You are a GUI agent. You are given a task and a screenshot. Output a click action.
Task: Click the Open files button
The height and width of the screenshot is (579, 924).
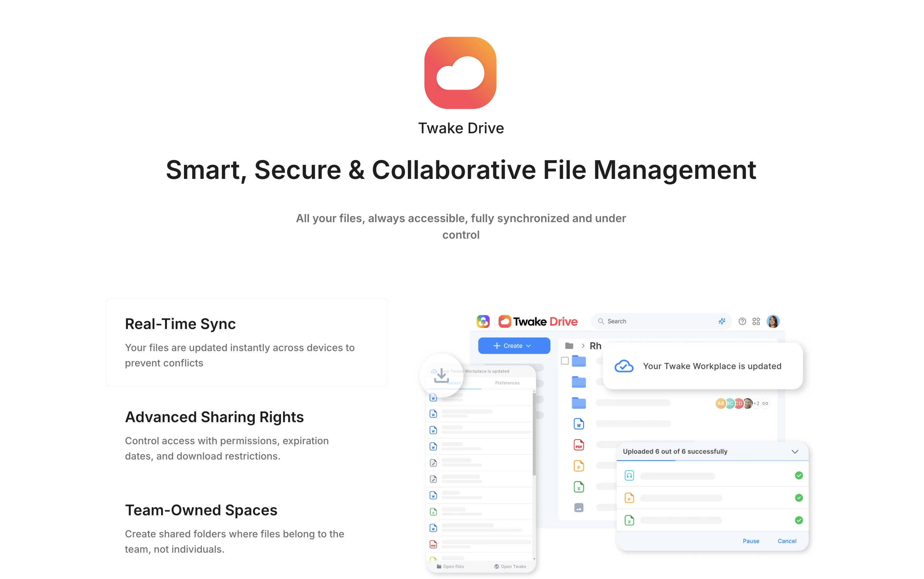(450, 566)
